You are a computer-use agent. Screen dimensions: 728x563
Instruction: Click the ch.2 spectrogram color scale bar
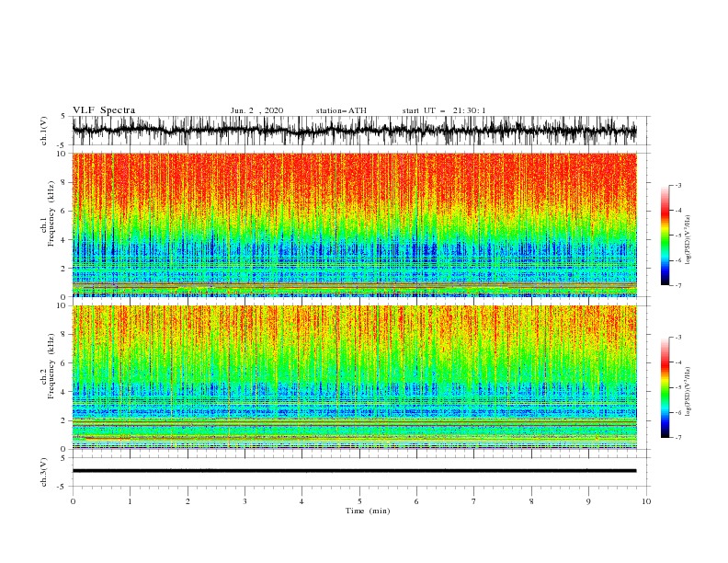point(665,387)
